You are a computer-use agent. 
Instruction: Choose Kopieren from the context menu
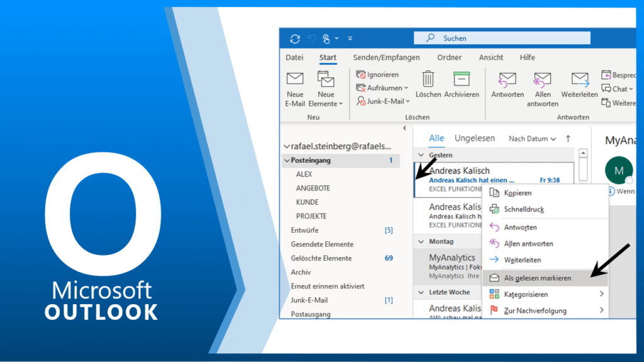click(x=545, y=193)
